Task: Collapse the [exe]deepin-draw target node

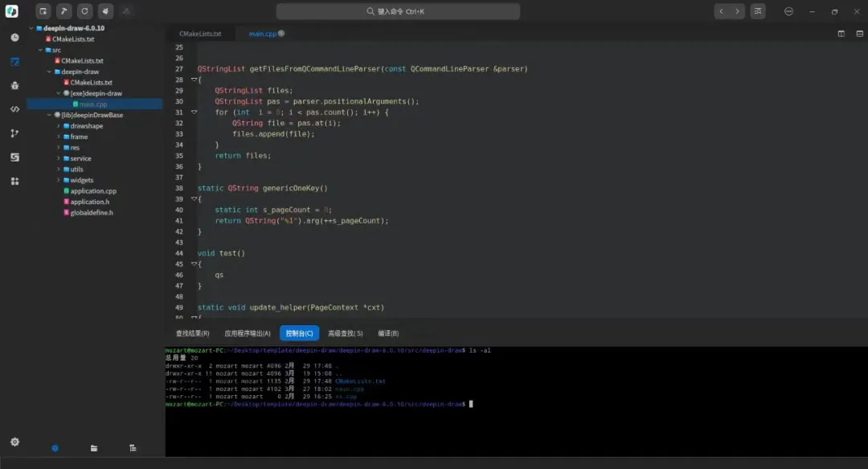Action: tap(59, 93)
